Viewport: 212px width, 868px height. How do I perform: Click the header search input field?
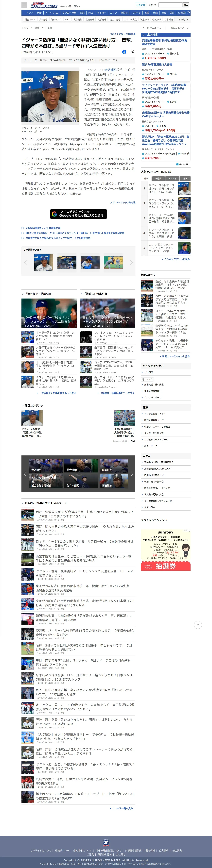click(x=170, y=5)
